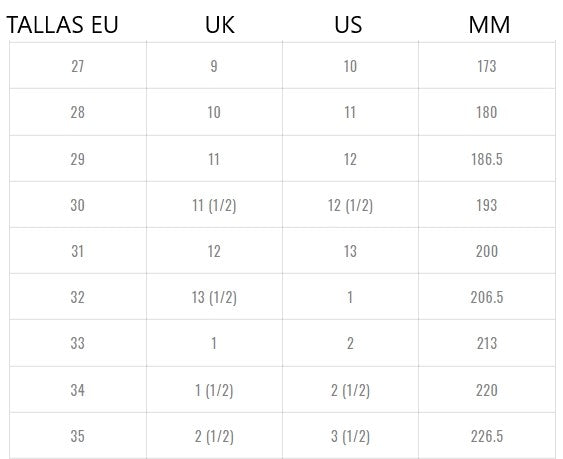Image resolution: width=563 pixels, height=459 pixels.
Task: Click the TALLAS EU column header
Action: (62, 25)
